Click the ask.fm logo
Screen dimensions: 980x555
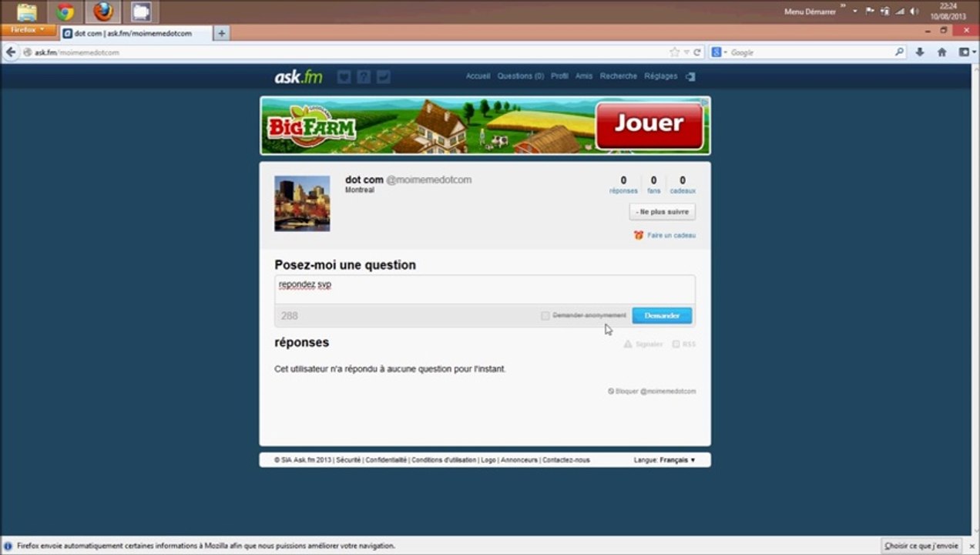tap(298, 76)
